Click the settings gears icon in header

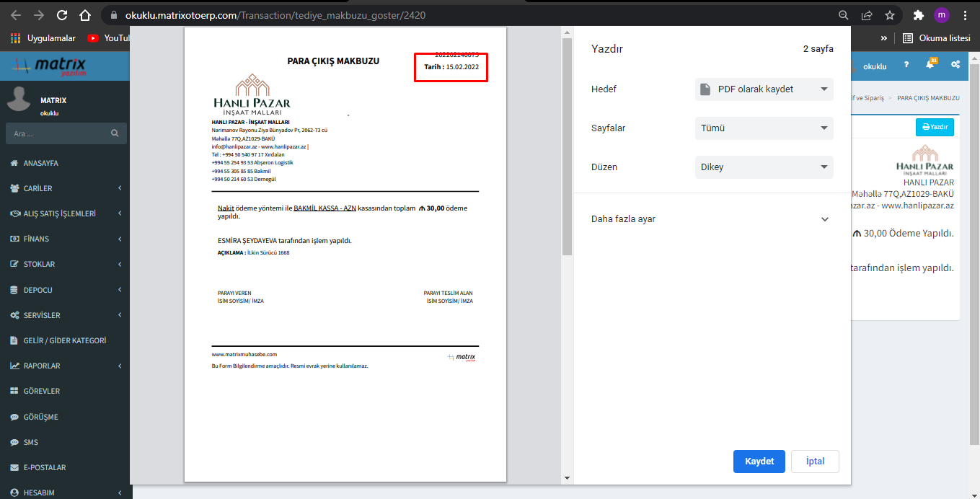pyautogui.click(x=955, y=65)
